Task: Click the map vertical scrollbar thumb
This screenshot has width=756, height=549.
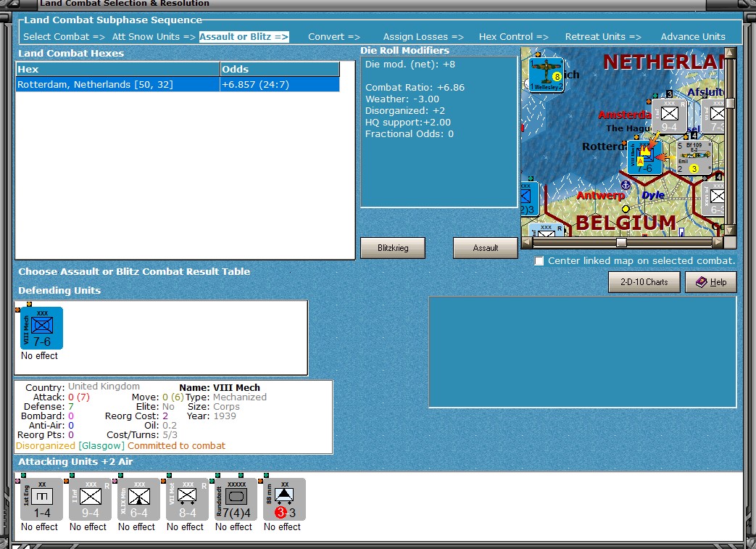Action: [730, 103]
